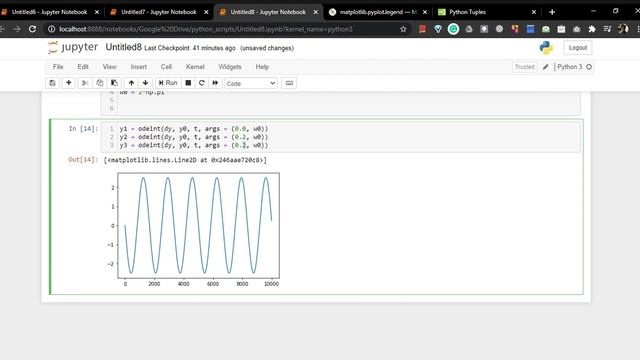Click the Trusted notebook button
640x360 pixels.
click(x=524, y=67)
